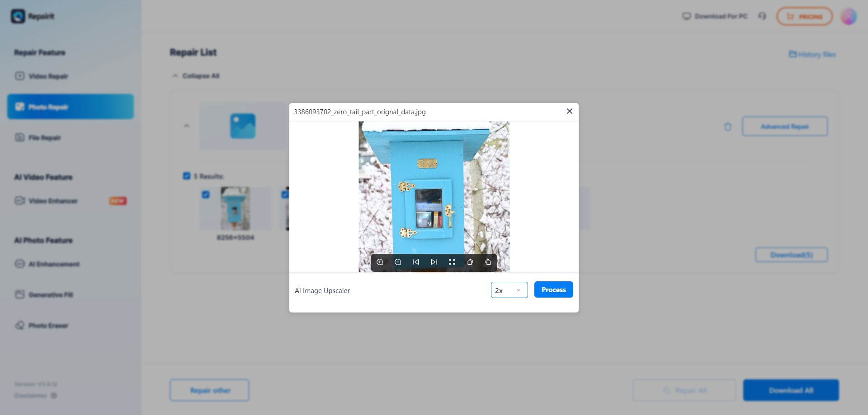Rotate the preview image left
Image resolution: width=868 pixels, height=415 pixels.
pos(470,262)
